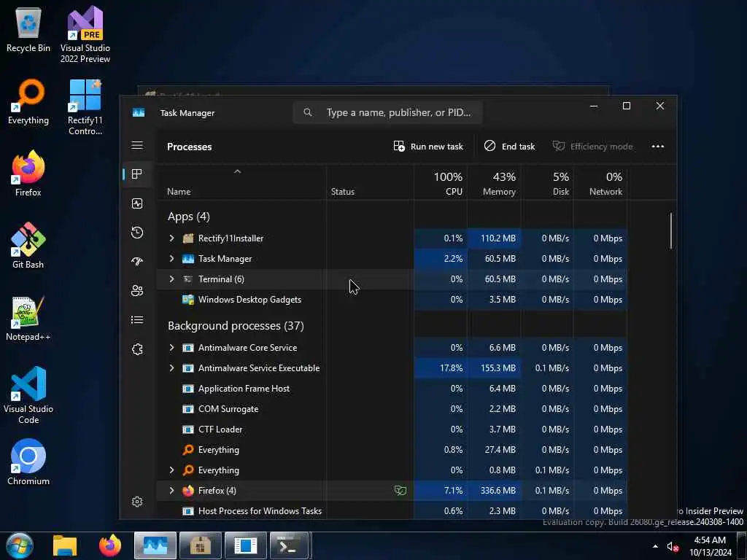Expand the second Everything process entry
Screen dimensions: 747x560
point(171,470)
